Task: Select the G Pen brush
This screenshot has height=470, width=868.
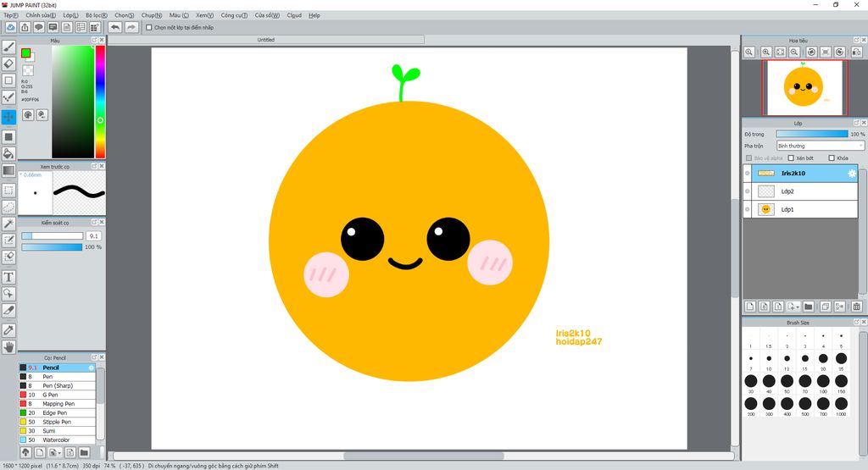Action: tap(57, 395)
